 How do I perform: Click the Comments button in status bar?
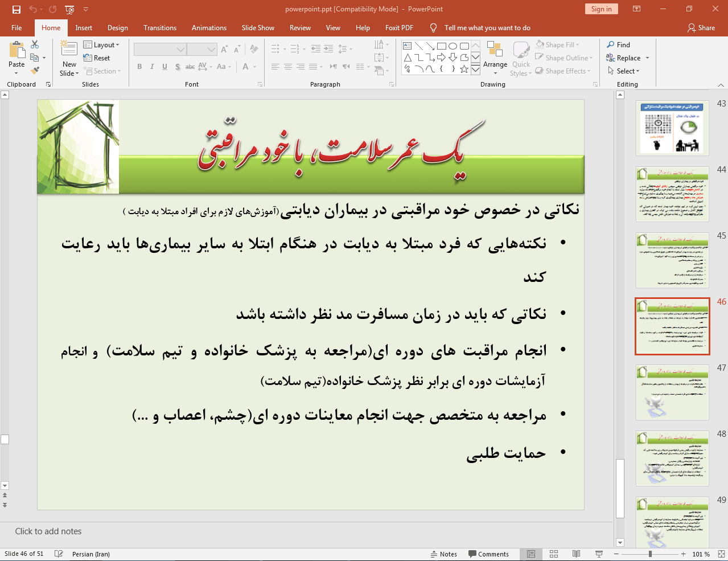[488, 554]
